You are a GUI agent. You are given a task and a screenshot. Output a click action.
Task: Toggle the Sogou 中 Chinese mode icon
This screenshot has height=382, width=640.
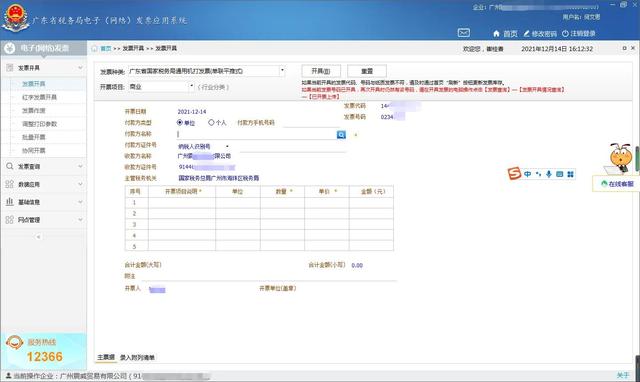click(x=528, y=174)
